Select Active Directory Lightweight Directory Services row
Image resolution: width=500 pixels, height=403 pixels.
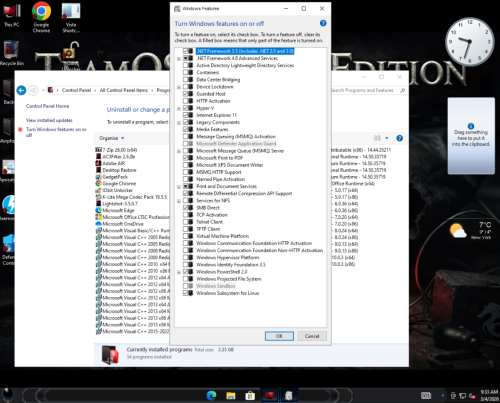[245, 65]
